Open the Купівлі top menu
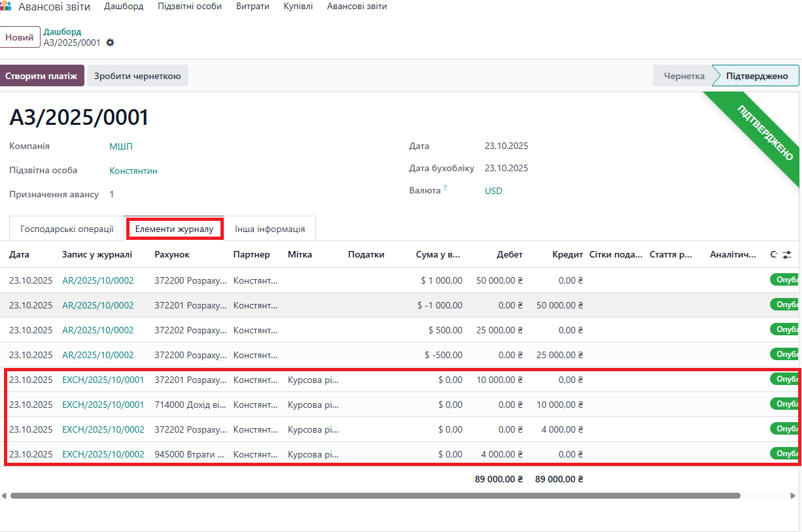The image size is (802, 532). point(298,7)
